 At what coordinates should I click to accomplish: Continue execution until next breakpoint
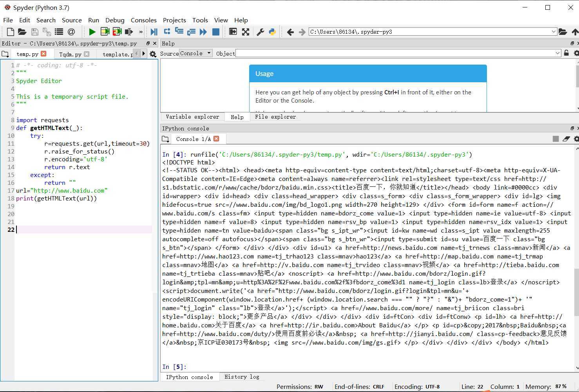click(x=203, y=32)
